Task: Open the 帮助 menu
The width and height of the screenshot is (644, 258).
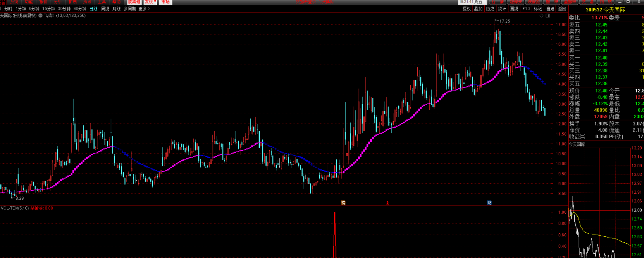Action: (x=117, y=2)
